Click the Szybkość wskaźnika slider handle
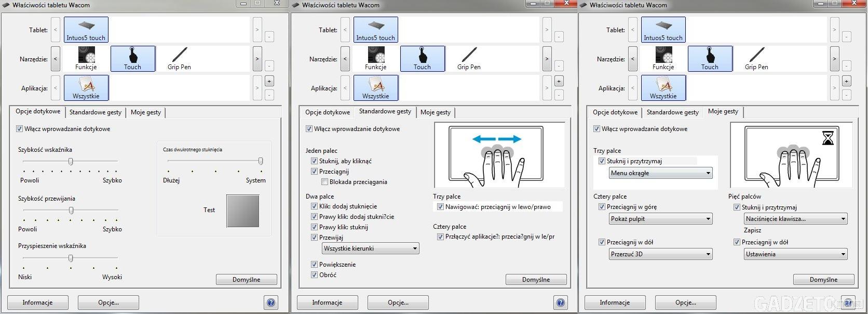 (71, 162)
